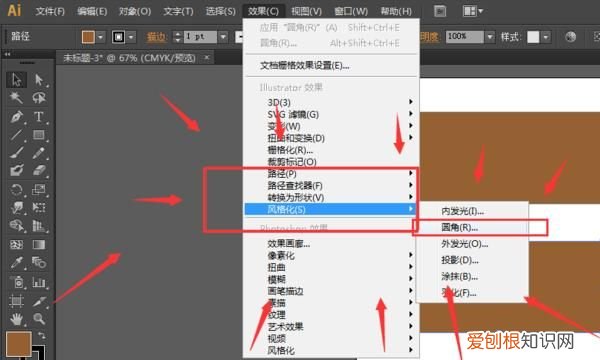Select the Free Transform tool
600x360 pixels.
pos(39,208)
